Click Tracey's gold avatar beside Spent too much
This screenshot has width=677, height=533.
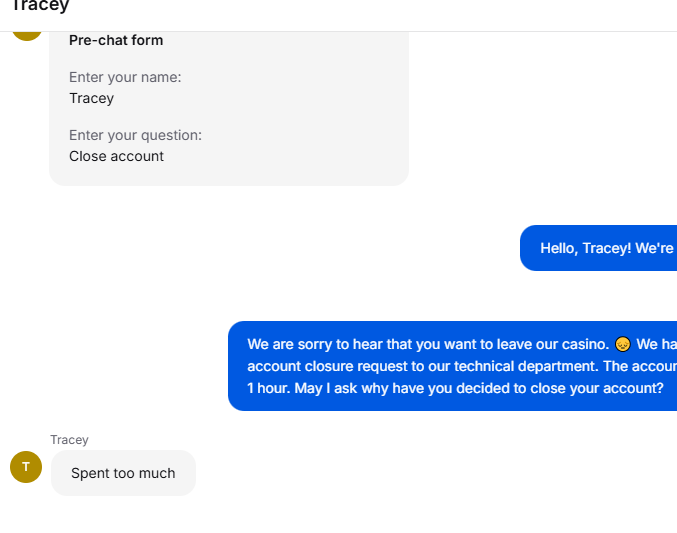(x=26, y=467)
